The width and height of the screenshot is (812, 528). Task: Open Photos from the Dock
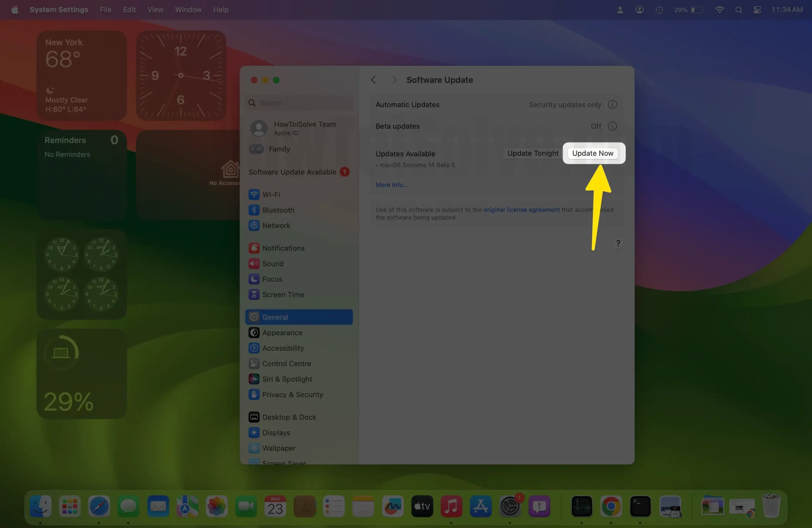pos(216,506)
